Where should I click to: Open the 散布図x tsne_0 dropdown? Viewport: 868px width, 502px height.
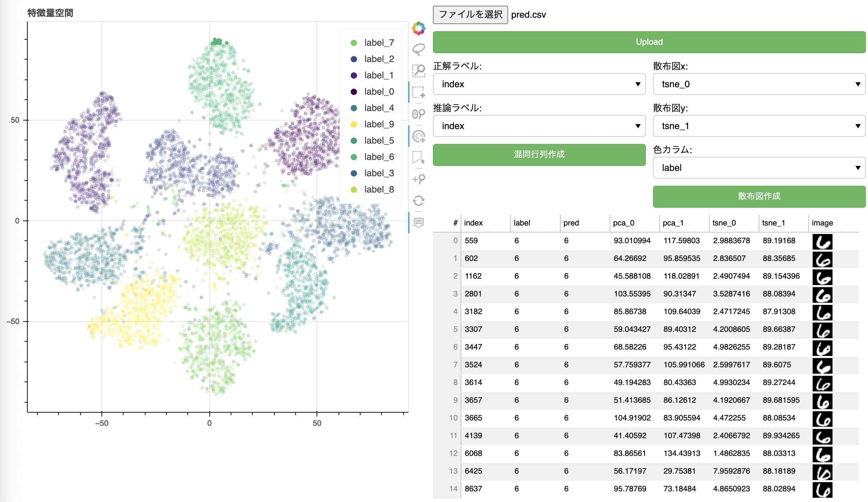click(x=759, y=84)
